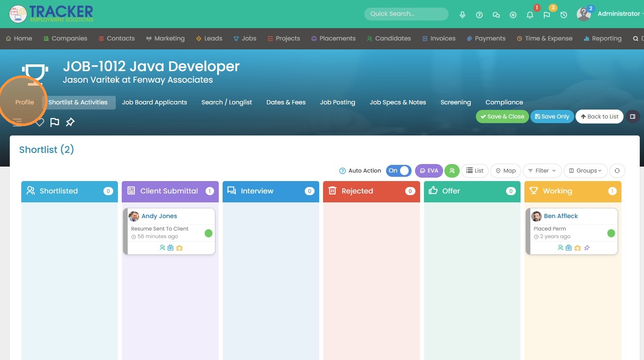Open the chat bubbles icon in header
The width and height of the screenshot is (644, 360).
coord(496,15)
